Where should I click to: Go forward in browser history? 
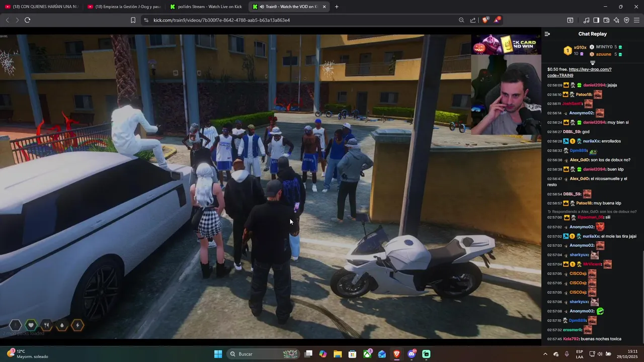(17, 20)
